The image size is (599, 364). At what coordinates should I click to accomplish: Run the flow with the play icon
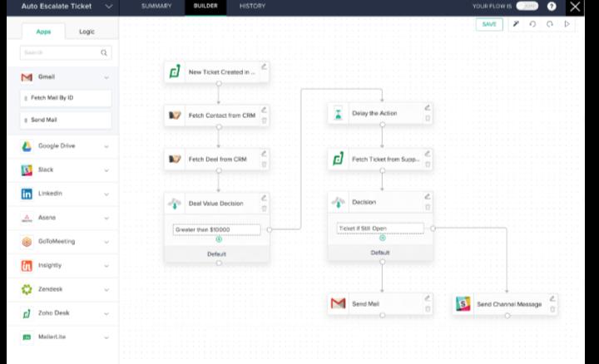[567, 24]
